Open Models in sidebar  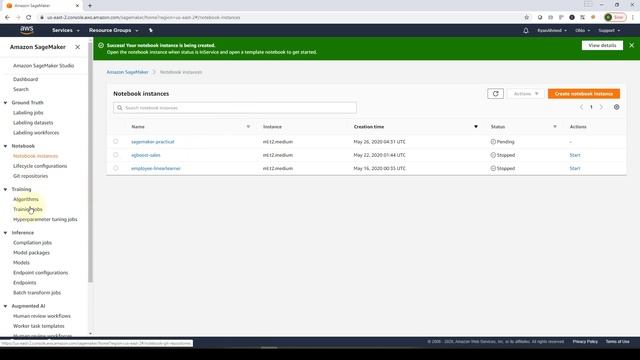[21, 262]
